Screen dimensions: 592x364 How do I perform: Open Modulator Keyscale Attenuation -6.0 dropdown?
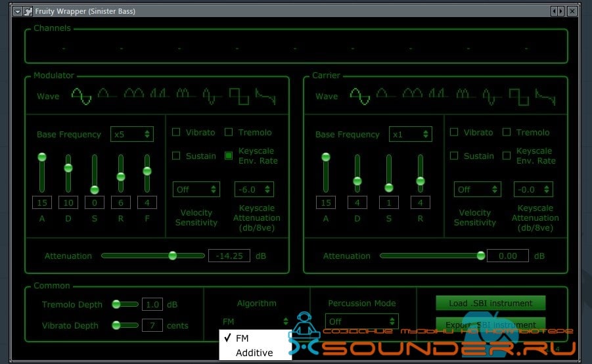pyautogui.click(x=254, y=189)
